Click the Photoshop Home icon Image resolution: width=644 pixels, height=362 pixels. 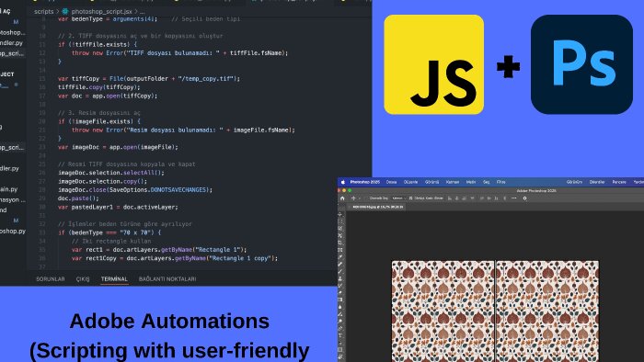pyautogui.click(x=342, y=198)
